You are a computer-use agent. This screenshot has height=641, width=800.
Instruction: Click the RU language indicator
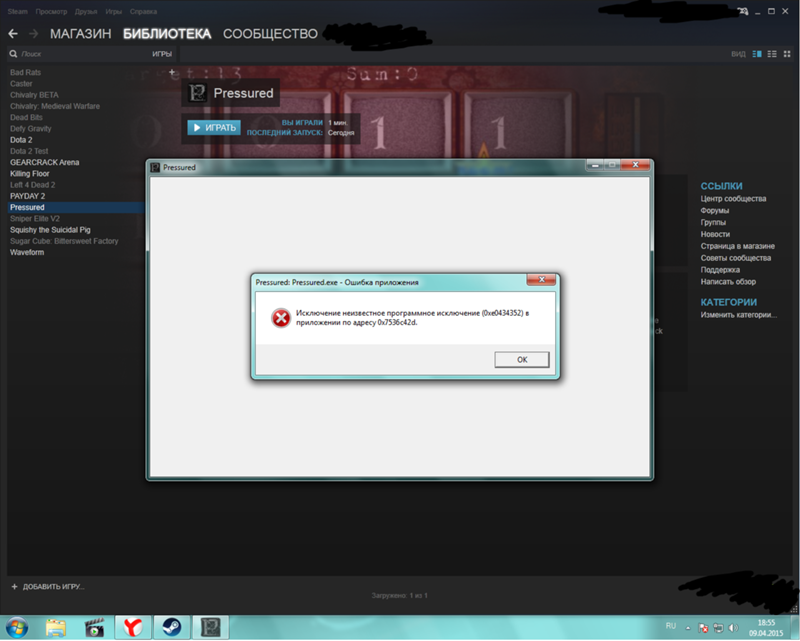click(670, 626)
